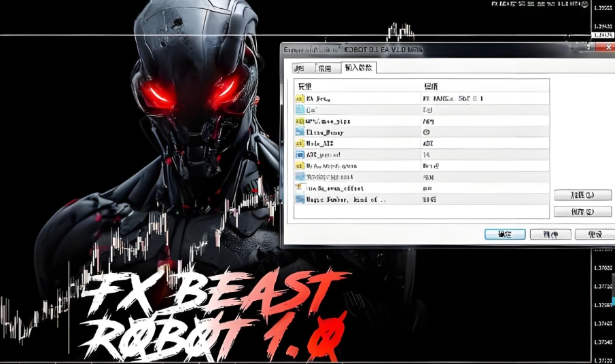
Task: Click the value cell of the first parameter row
Action: point(485,98)
